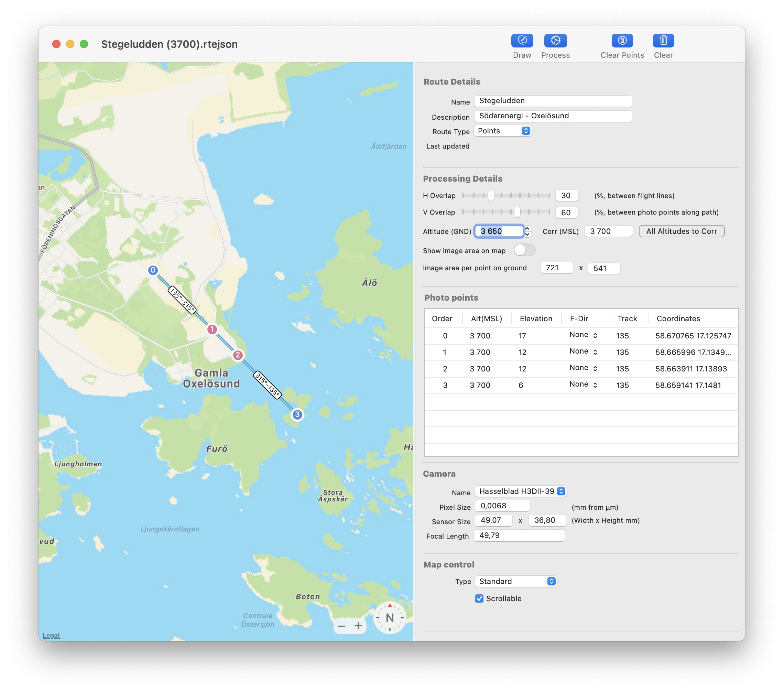Screen dimensions: 784x692
Task: Click the H Overlap slider handle
Action: click(x=491, y=196)
